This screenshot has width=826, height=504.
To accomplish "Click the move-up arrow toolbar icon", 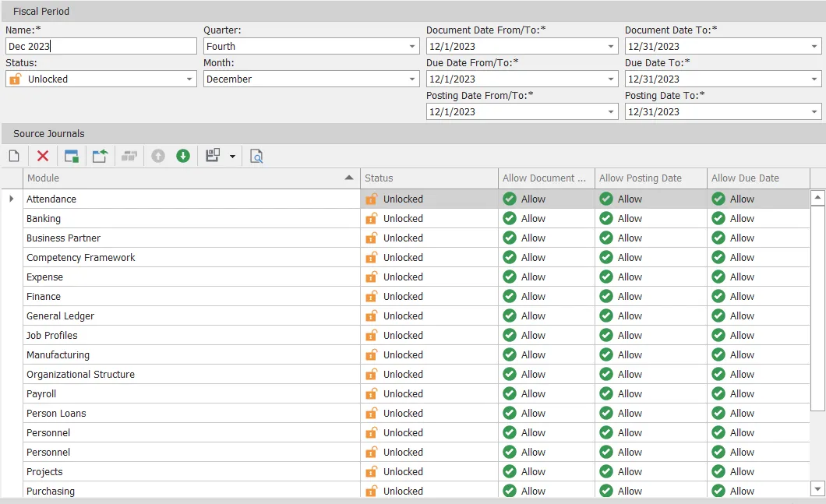I will 157,156.
